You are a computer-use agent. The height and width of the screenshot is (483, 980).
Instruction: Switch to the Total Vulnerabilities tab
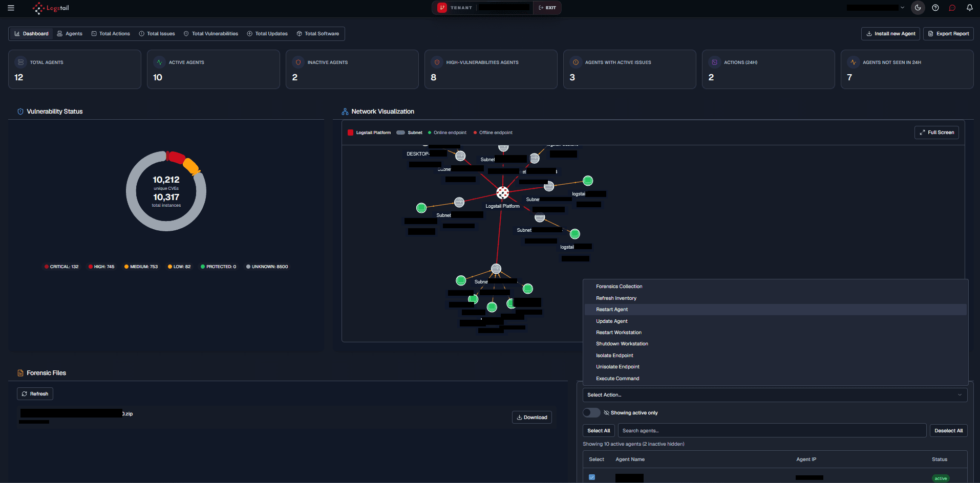click(211, 34)
